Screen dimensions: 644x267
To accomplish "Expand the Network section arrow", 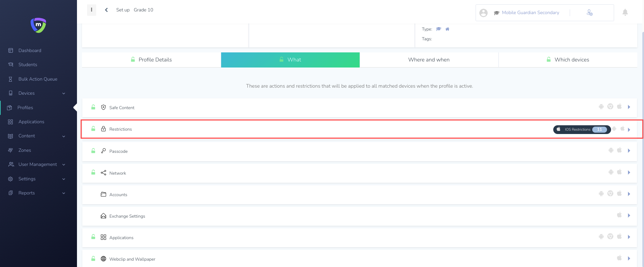I will (629, 172).
